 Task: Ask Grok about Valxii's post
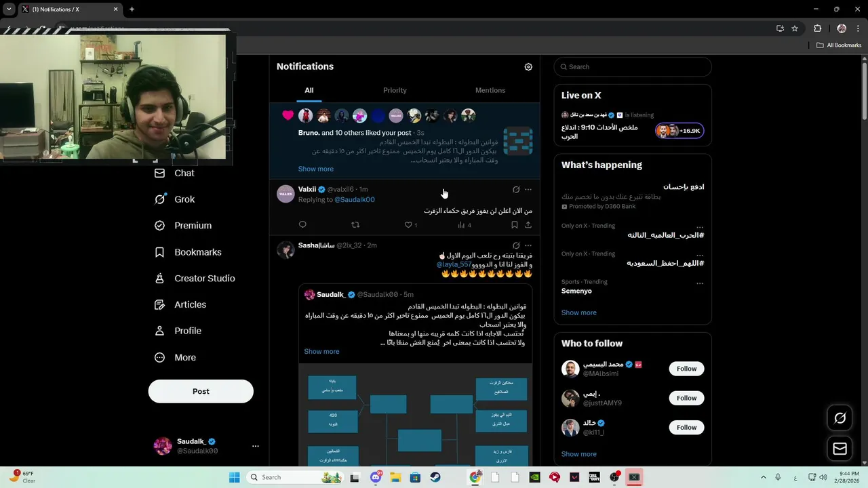pyautogui.click(x=516, y=190)
